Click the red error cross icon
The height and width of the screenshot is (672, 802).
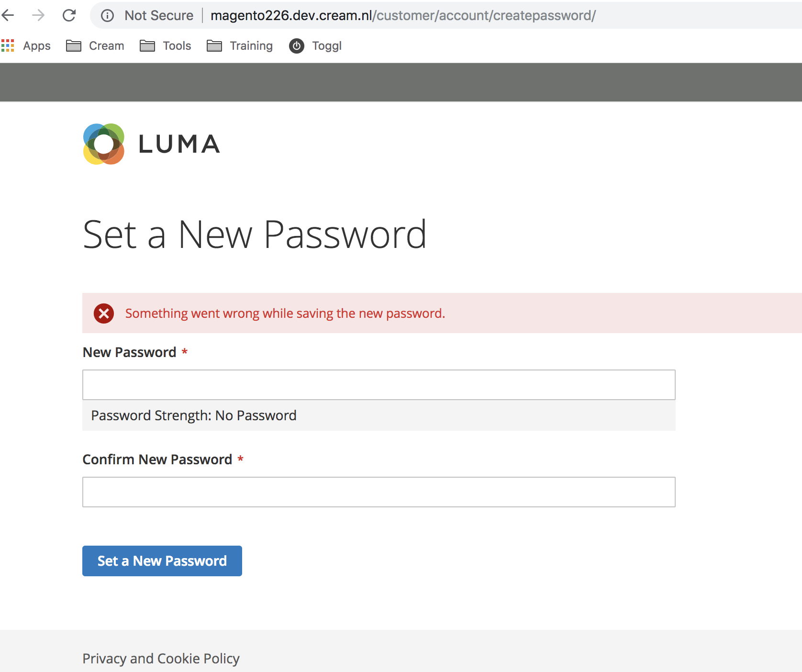(104, 314)
